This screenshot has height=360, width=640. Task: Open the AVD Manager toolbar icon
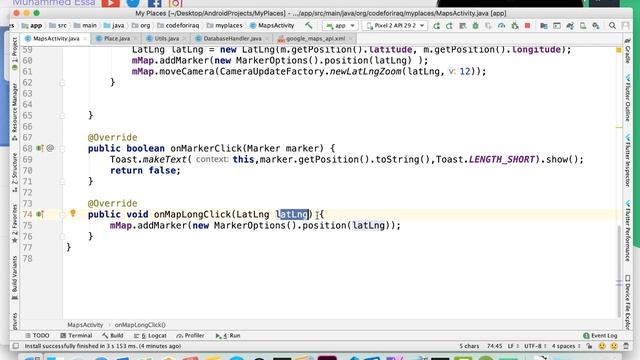583,26
